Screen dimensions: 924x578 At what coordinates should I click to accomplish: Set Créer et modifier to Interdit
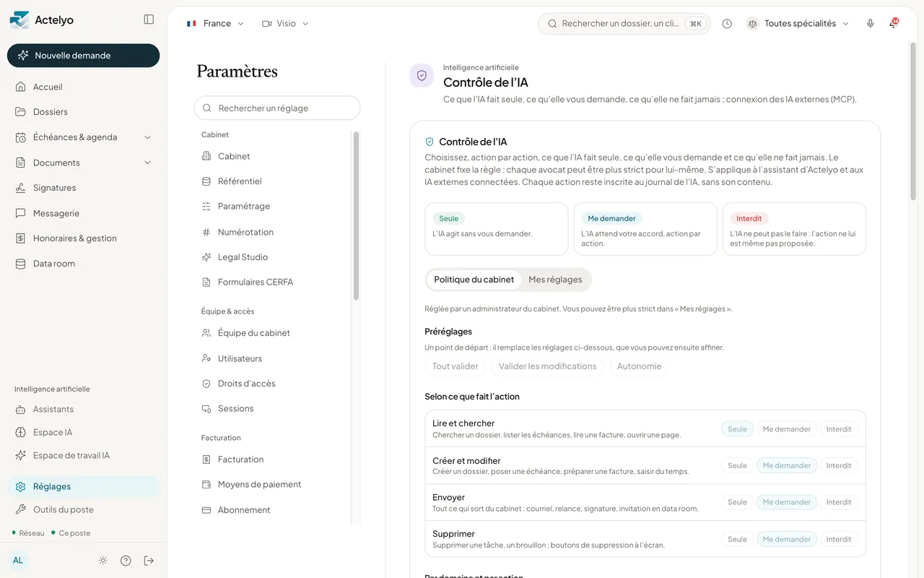tap(839, 466)
